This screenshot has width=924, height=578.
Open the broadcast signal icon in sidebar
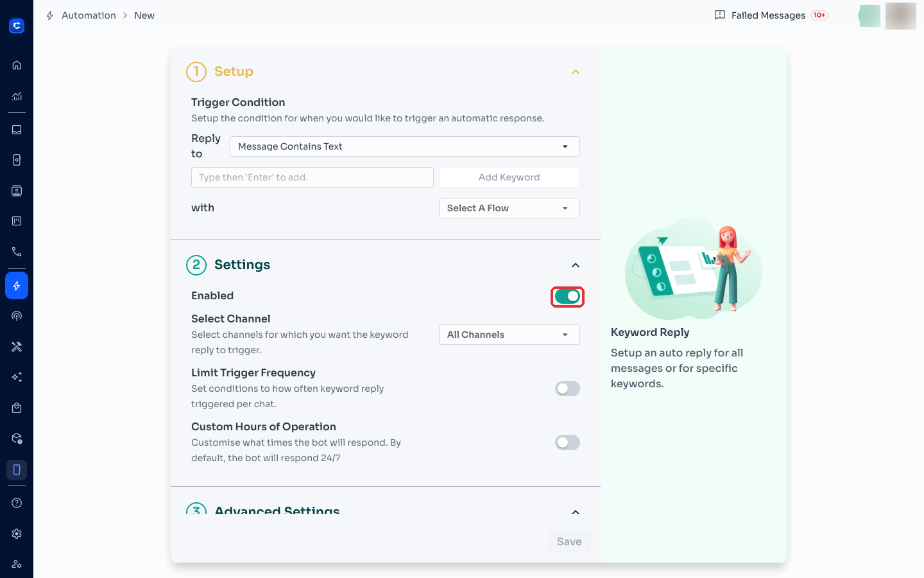tap(17, 316)
